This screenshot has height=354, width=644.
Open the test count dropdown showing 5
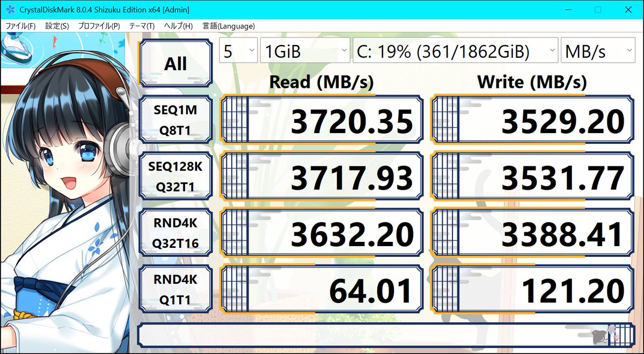238,50
